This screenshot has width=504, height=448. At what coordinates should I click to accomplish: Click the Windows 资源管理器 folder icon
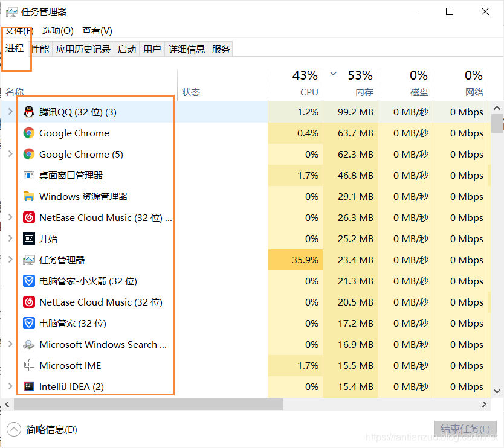point(29,196)
